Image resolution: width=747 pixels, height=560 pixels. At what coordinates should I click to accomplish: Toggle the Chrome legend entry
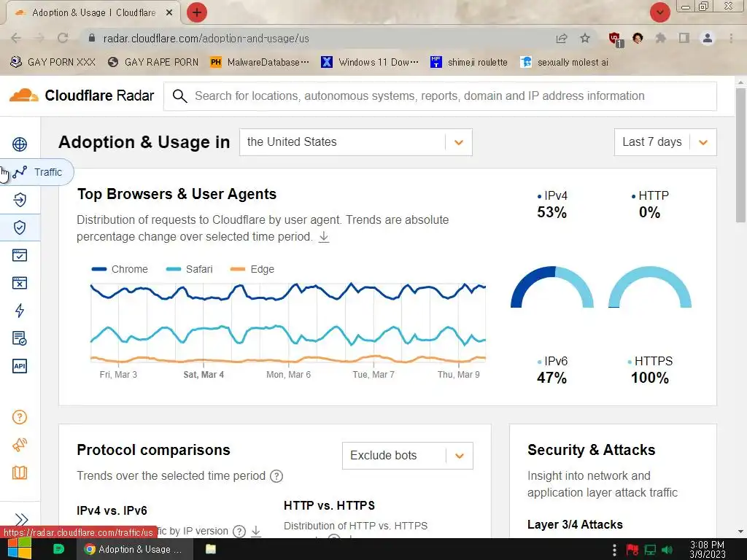pyautogui.click(x=120, y=269)
